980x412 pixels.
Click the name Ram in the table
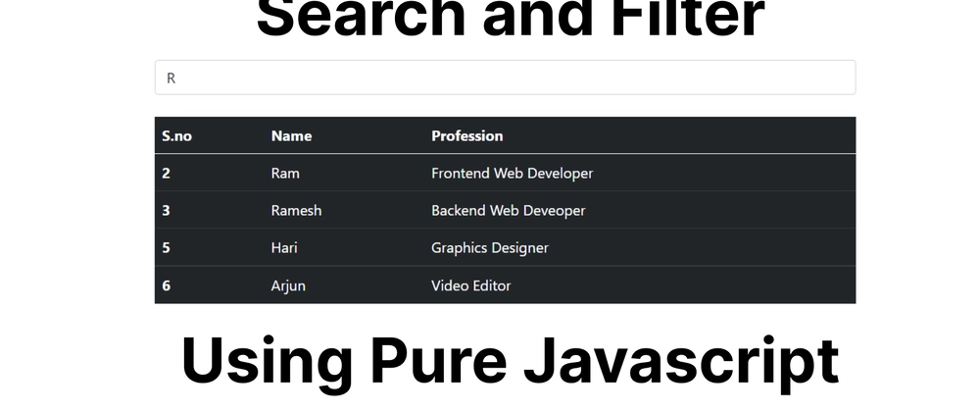coord(285,174)
